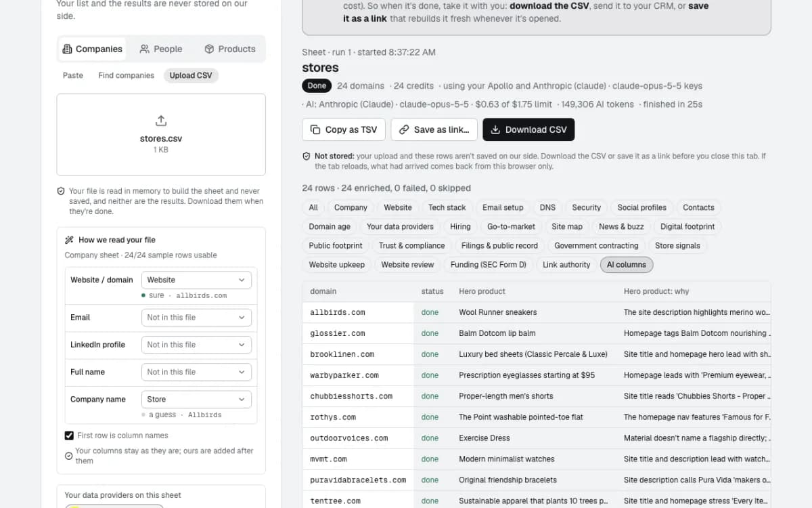812x508 pixels.
Task: Show the Tech stack column group
Action: [x=447, y=207]
